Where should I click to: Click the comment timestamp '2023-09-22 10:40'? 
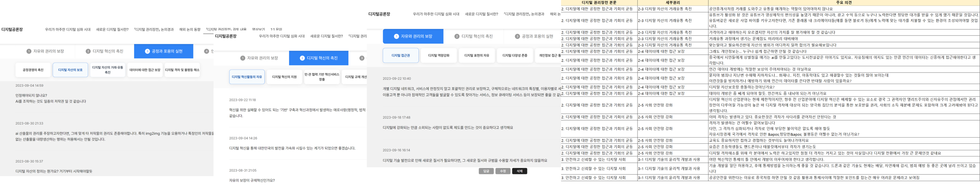coord(397,79)
